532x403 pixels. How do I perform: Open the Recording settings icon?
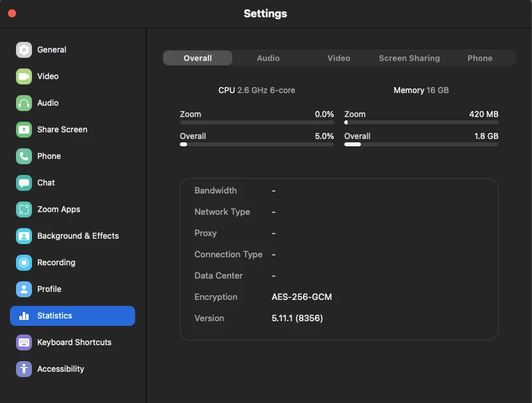24,263
